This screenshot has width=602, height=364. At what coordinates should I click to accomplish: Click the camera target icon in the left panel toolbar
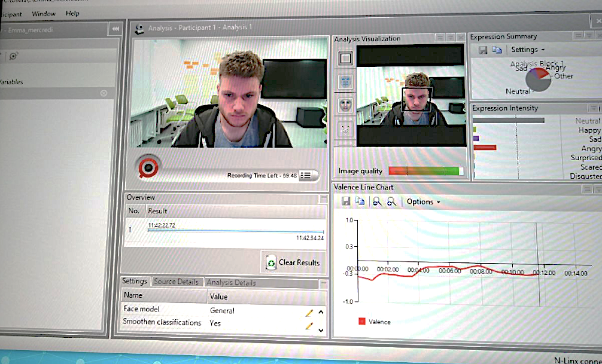click(14, 56)
